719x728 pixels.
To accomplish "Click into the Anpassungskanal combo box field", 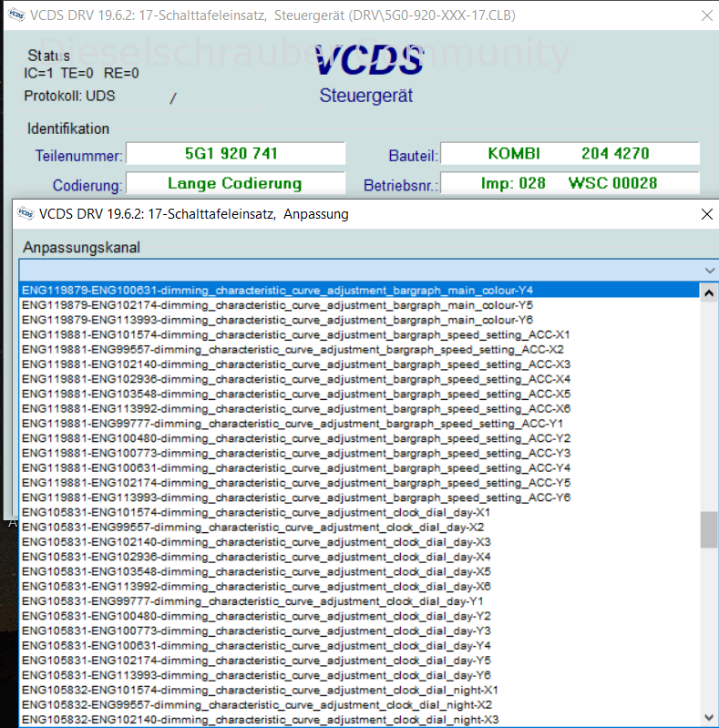I will [x=361, y=271].
